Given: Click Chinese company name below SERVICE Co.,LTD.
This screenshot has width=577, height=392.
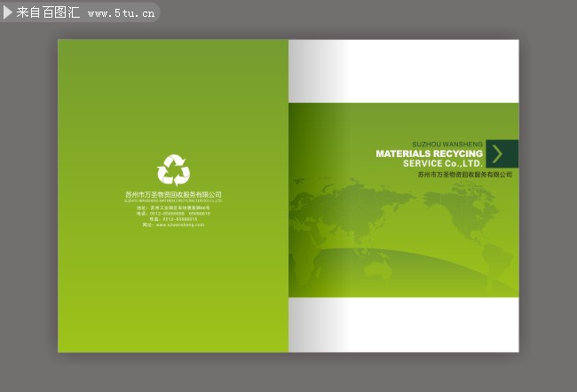Looking at the screenshot, I should (x=464, y=175).
